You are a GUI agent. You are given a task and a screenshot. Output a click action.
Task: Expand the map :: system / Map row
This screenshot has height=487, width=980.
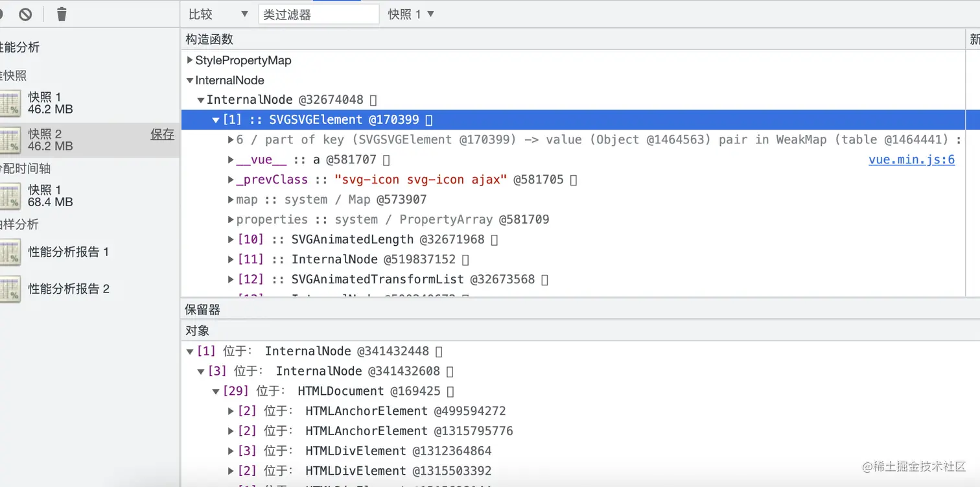pos(231,200)
